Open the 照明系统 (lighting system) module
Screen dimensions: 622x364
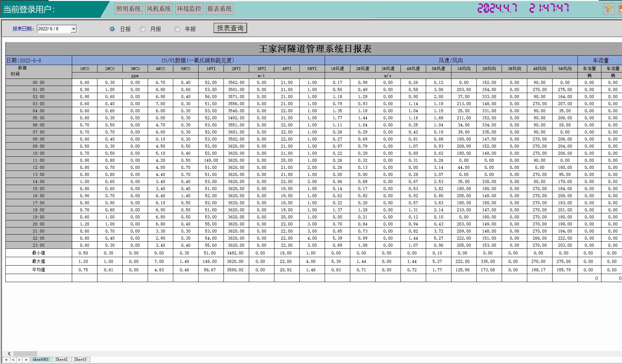(x=128, y=9)
